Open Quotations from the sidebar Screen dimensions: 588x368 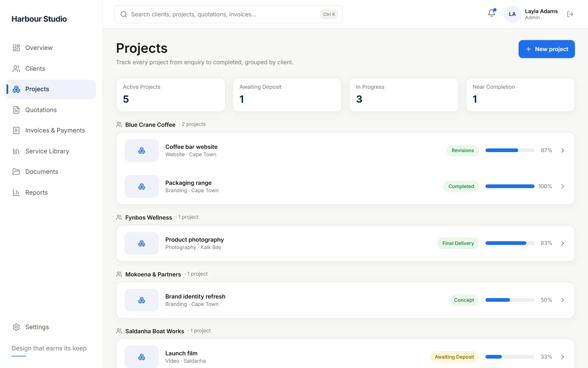pos(51,110)
